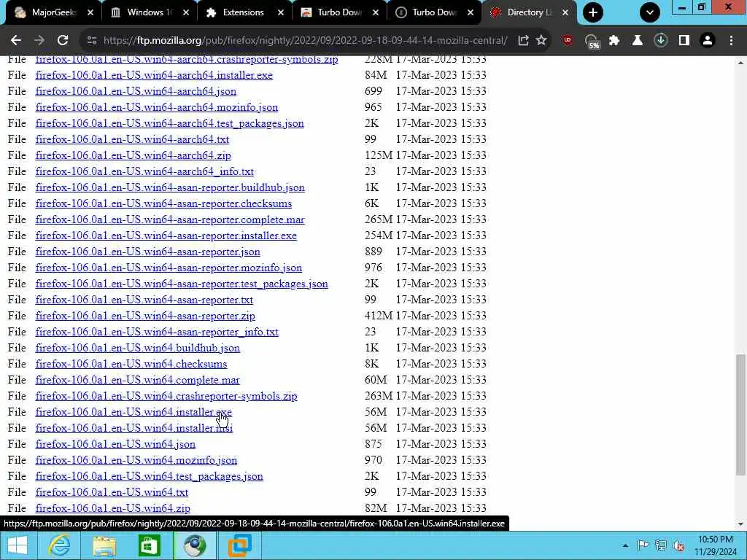Open firefox-106.0a1.en-US.win64-asan-reporter.installer.exe link
Image resolution: width=747 pixels, height=560 pixels.
[x=166, y=236]
